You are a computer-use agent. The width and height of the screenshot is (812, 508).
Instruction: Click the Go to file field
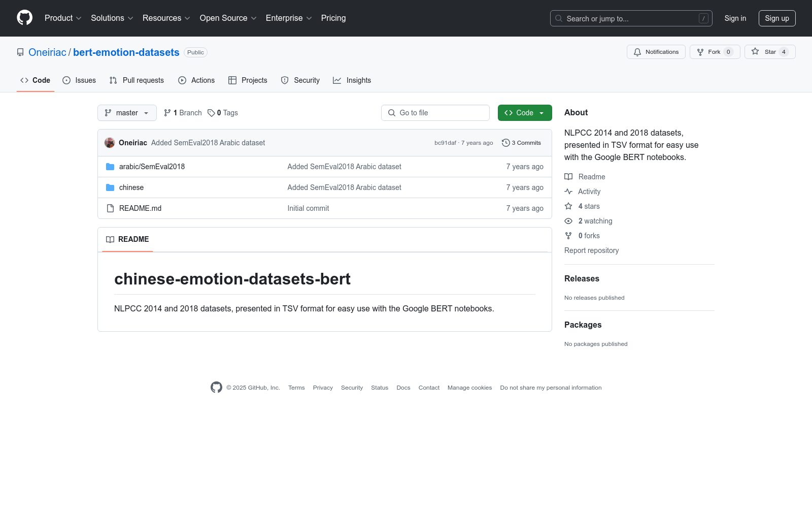pos(435,113)
